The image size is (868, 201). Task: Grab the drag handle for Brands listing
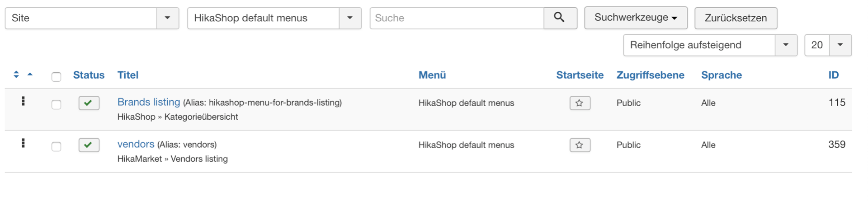click(23, 102)
